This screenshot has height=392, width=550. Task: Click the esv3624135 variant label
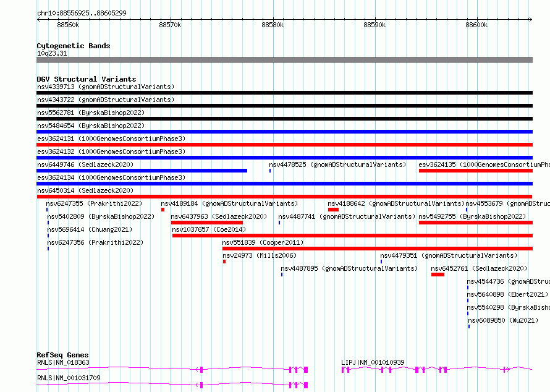point(484,164)
